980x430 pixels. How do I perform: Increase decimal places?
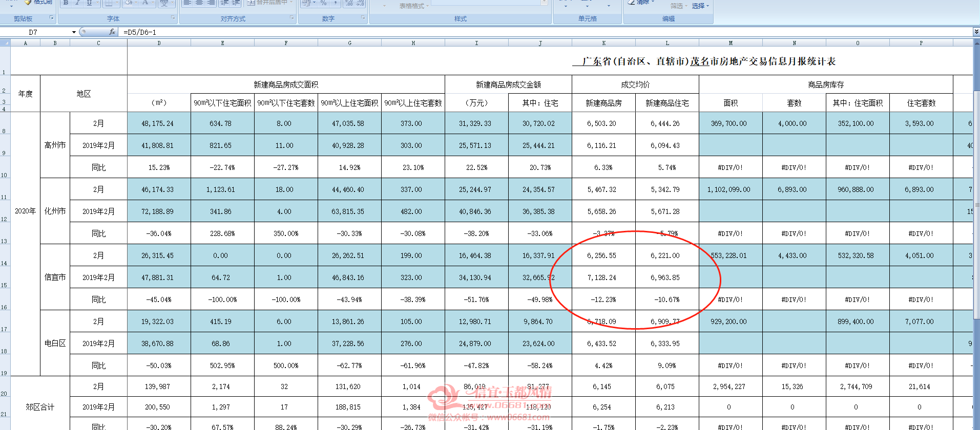[349, 3]
